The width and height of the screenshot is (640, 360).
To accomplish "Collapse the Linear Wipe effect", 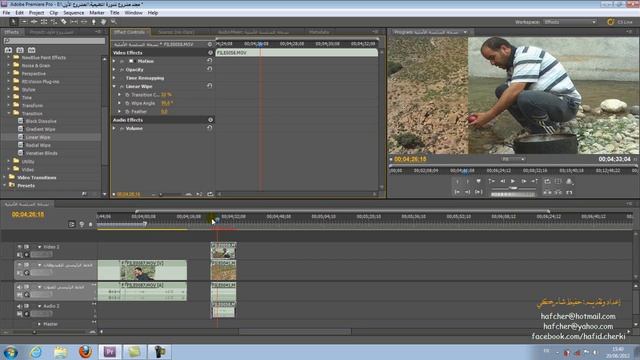I will pyautogui.click(x=114, y=87).
